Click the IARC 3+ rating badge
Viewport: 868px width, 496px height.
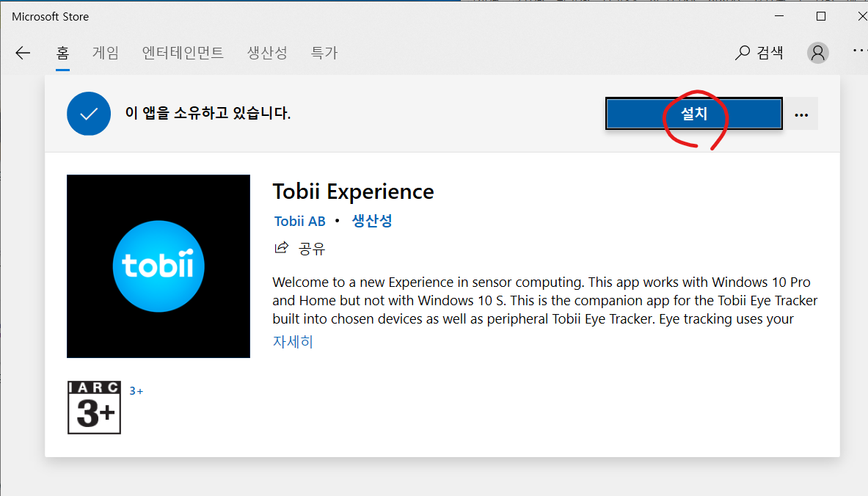tap(94, 407)
